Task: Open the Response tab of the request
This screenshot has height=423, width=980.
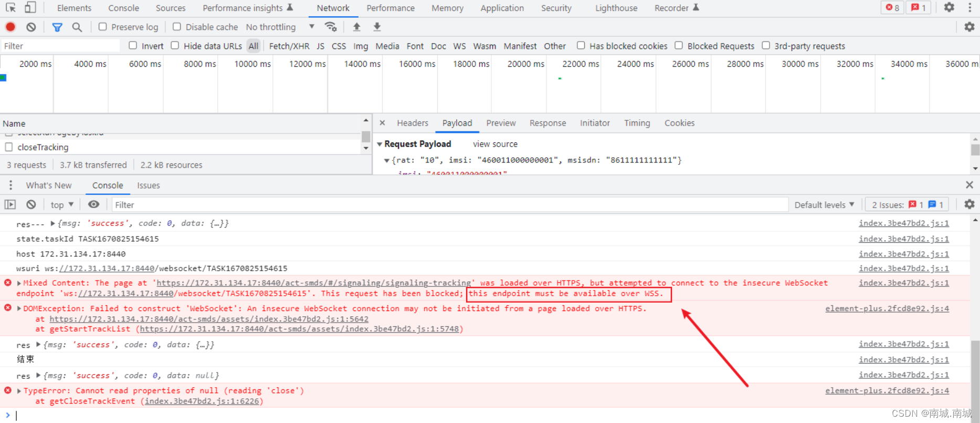Action: (x=547, y=123)
